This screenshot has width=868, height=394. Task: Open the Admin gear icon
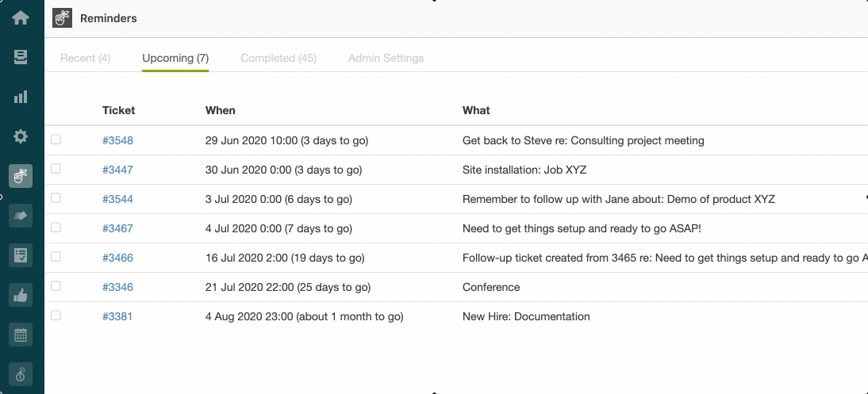tap(21, 136)
